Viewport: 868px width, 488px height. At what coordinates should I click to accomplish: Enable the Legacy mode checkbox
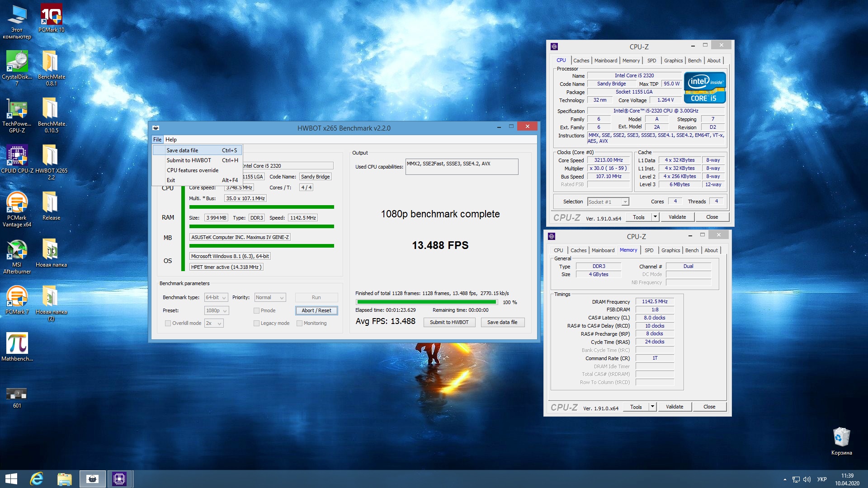tap(256, 323)
